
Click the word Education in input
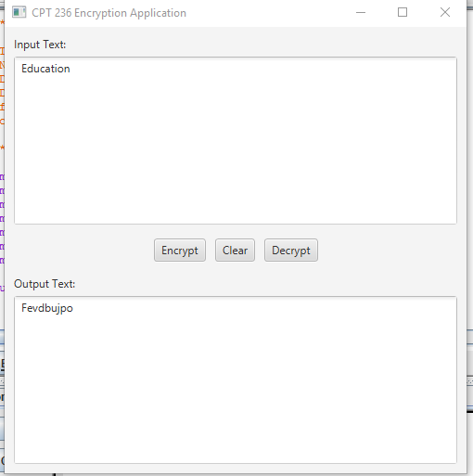[x=45, y=69]
